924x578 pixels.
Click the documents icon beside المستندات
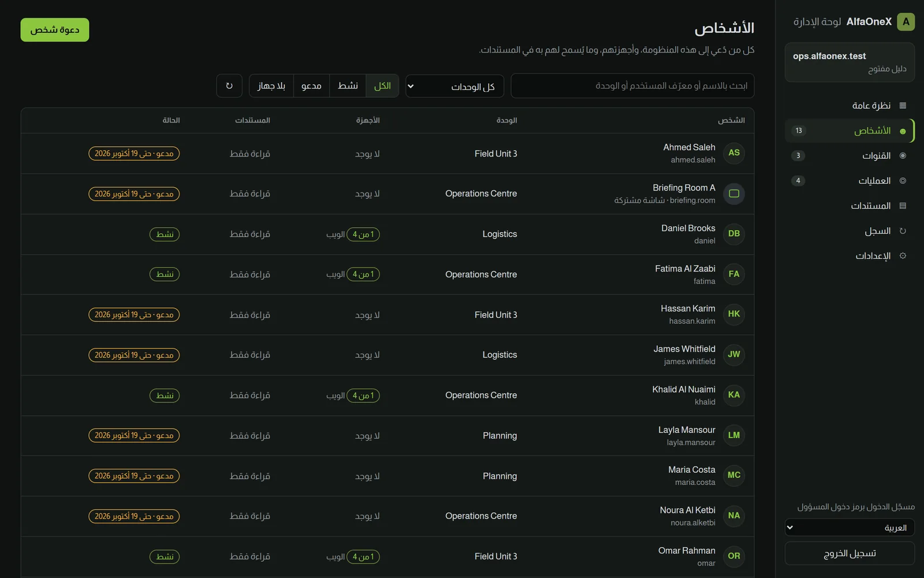(903, 206)
